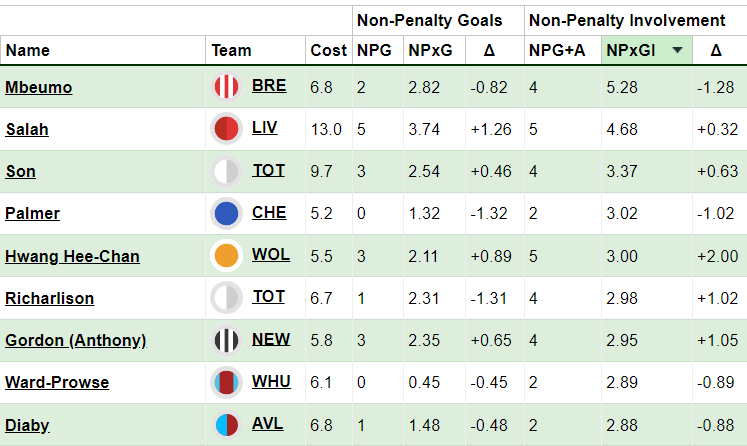This screenshot has height=446, width=747.
Task: Click the Chelsea blue badge icon
Action: click(x=226, y=213)
